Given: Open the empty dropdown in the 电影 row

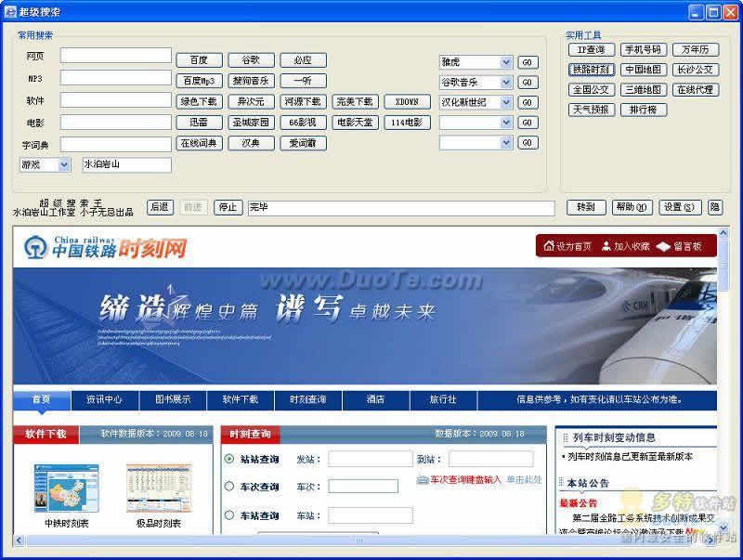Looking at the screenshot, I should (506, 123).
